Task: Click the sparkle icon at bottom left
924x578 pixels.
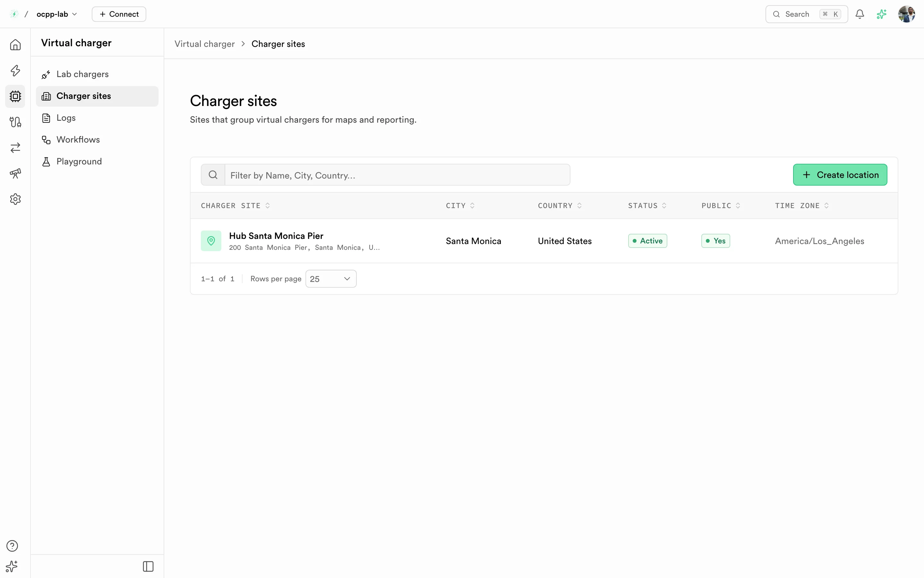Action: [12, 566]
